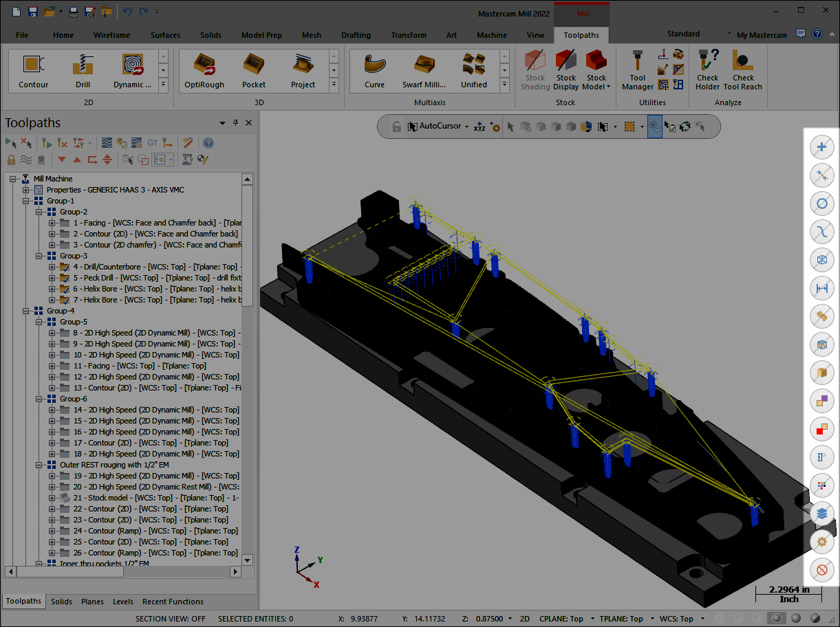840x627 pixels.
Task: Toggle quick mask for arcs (circle icon)
Action: point(821,203)
